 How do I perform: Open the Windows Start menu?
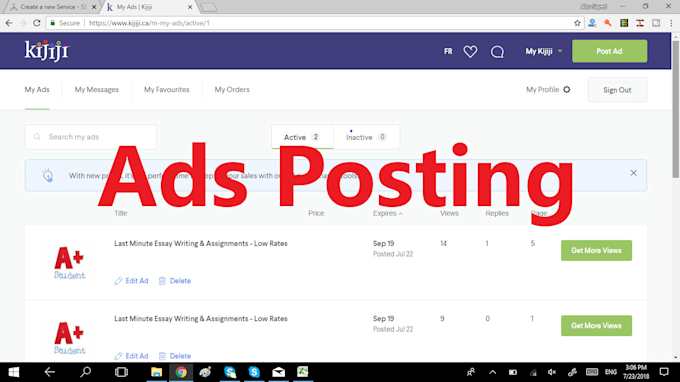click(x=14, y=372)
